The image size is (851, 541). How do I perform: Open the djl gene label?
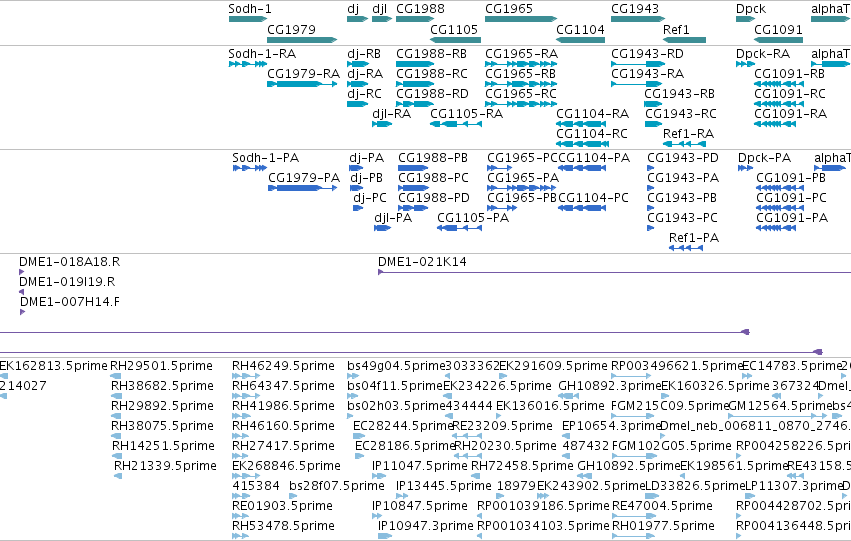pos(380,9)
